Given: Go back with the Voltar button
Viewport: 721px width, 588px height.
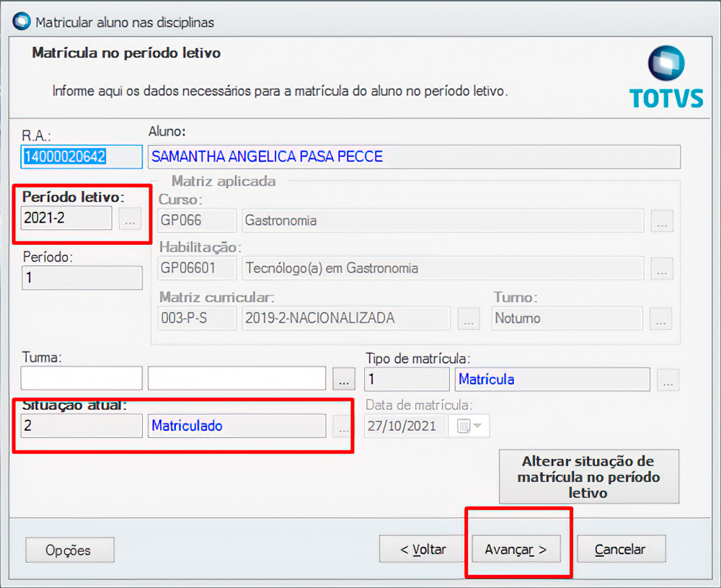Looking at the screenshot, I should pyautogui.click(x=423, y=549).
